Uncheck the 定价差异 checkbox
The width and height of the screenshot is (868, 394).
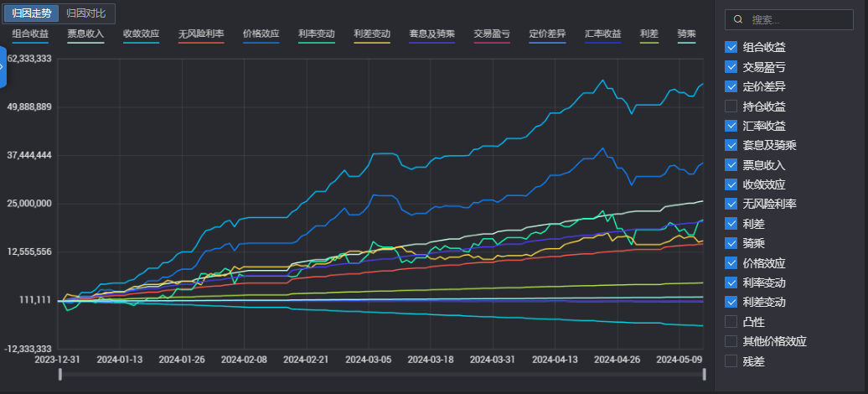(731, 86)
